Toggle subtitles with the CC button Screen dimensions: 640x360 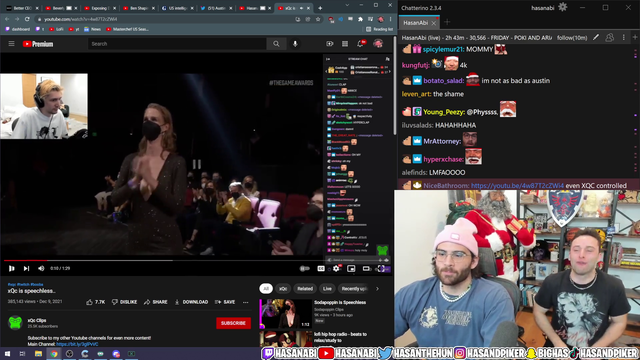pos(321,268)
